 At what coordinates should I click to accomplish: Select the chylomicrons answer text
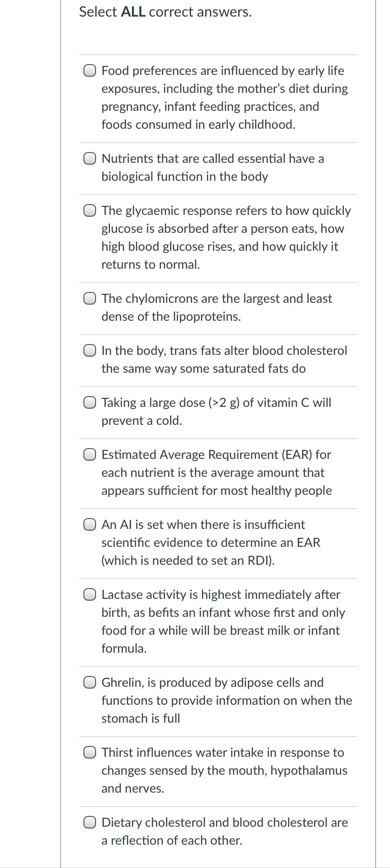tap(217, 307)
